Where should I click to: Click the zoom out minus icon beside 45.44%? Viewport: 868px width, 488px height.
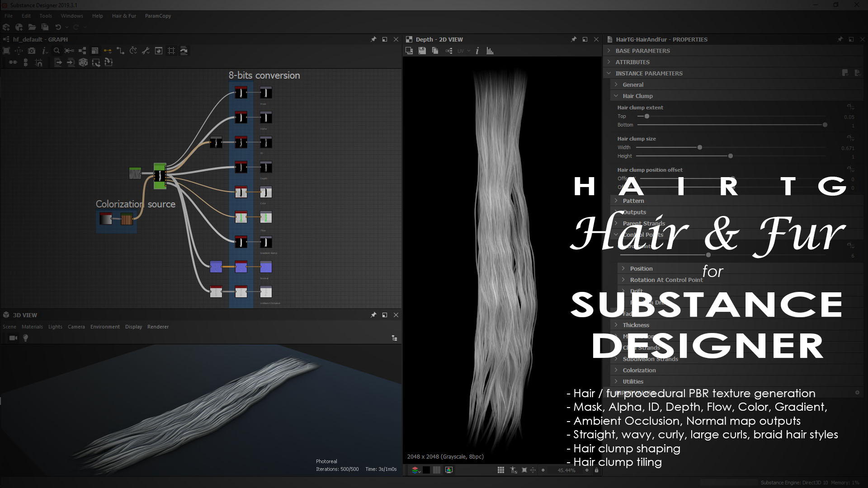tap(543, 470)
